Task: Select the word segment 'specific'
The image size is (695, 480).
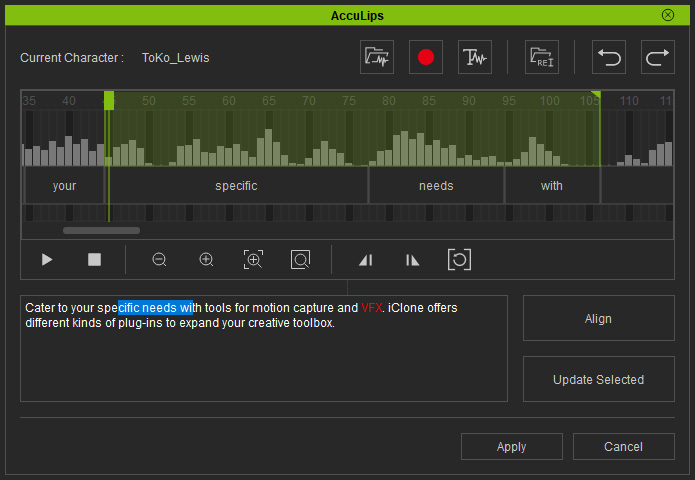Action: 237,186
